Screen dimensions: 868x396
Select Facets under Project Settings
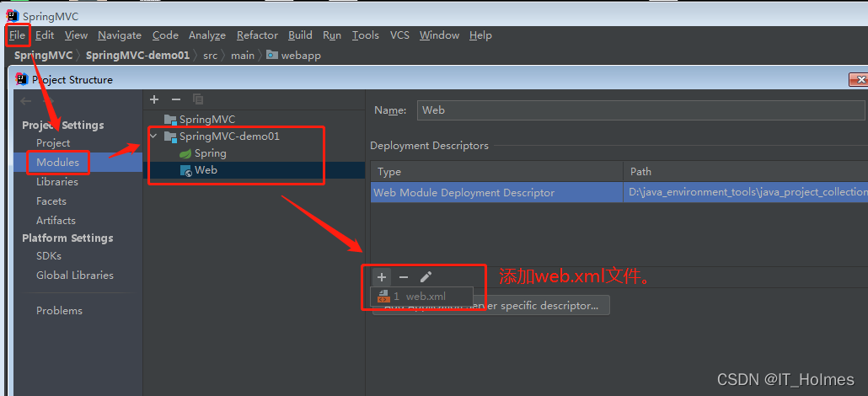[x=51, y=201]
